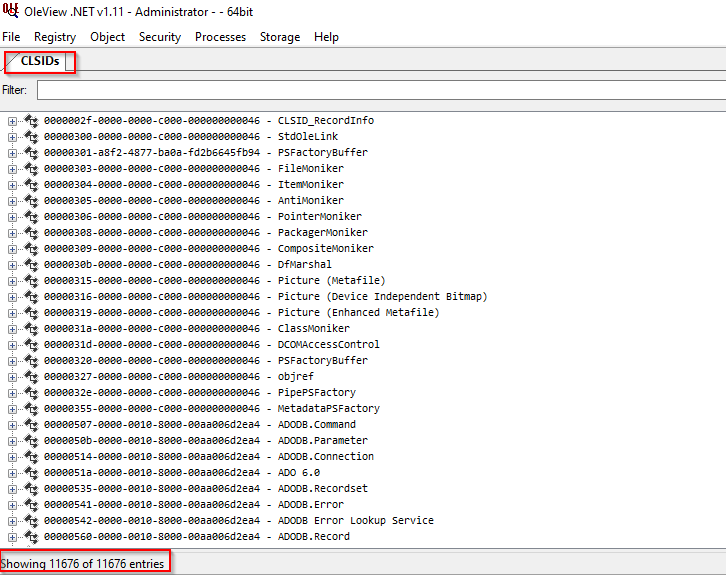The image size is (726, 575).
Task: Switch to the CLSIDs tab
Action: tap(40, 62)
